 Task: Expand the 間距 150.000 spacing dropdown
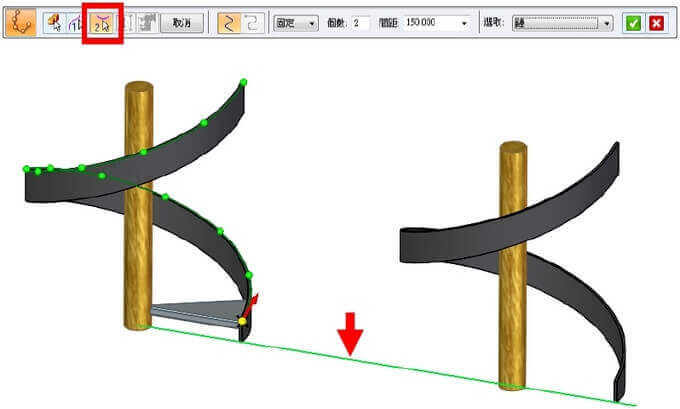[465, 22]
